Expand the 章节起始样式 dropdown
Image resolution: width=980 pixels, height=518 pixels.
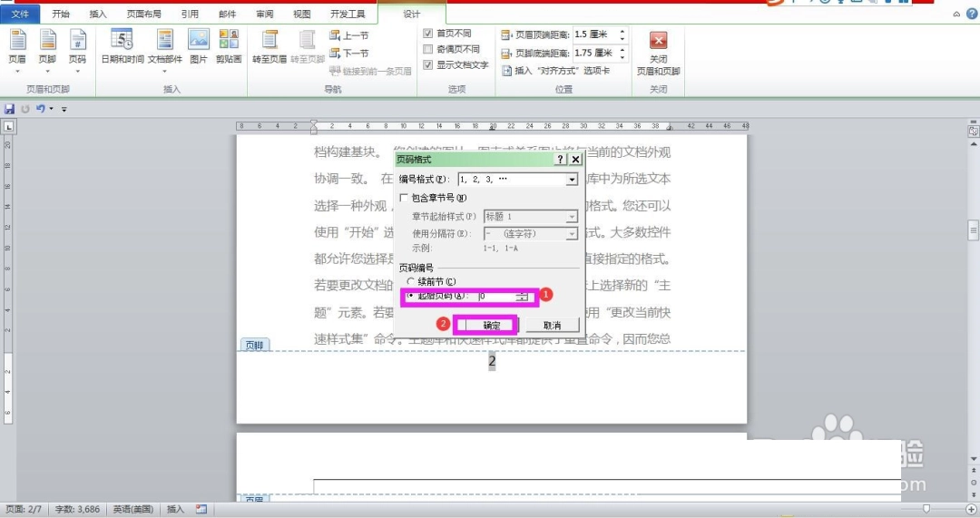[572, 216]
